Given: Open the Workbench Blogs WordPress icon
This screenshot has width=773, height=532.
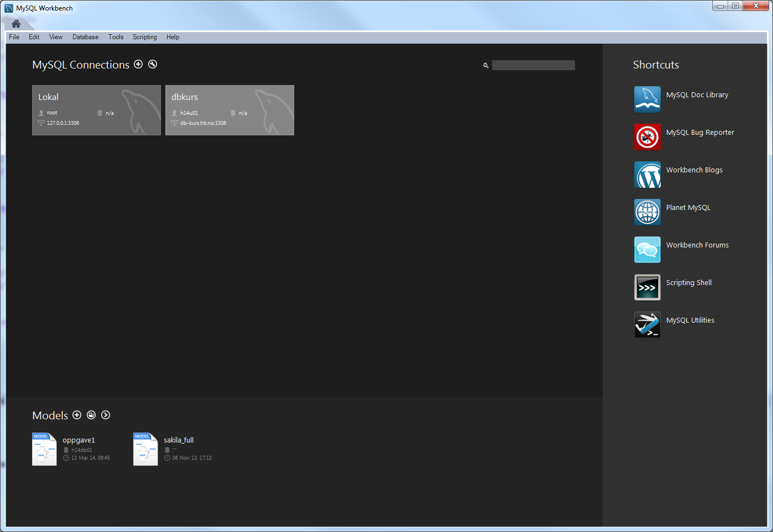Looking at the screenshot, I should coord(647,175).
